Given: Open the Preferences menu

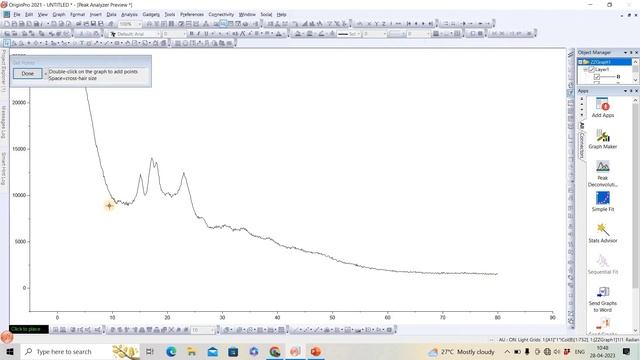Looking at the screenshot, I should click(192, 14).
